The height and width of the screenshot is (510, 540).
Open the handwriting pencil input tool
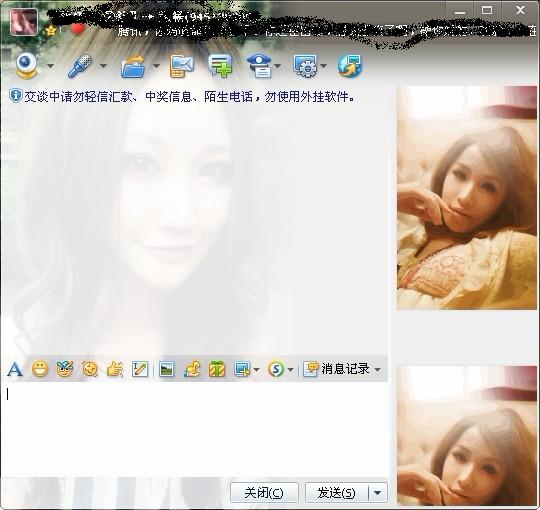(x=140, y=369)
